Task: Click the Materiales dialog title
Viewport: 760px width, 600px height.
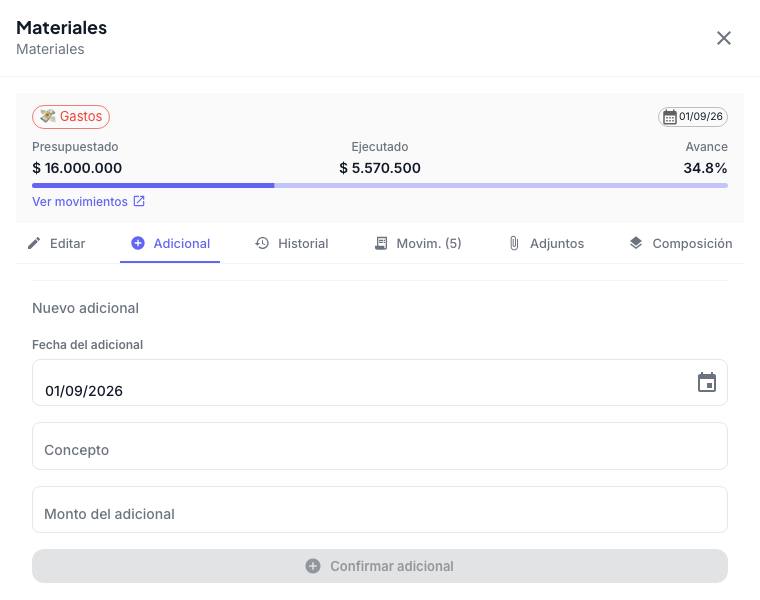Action: [62, 28]
